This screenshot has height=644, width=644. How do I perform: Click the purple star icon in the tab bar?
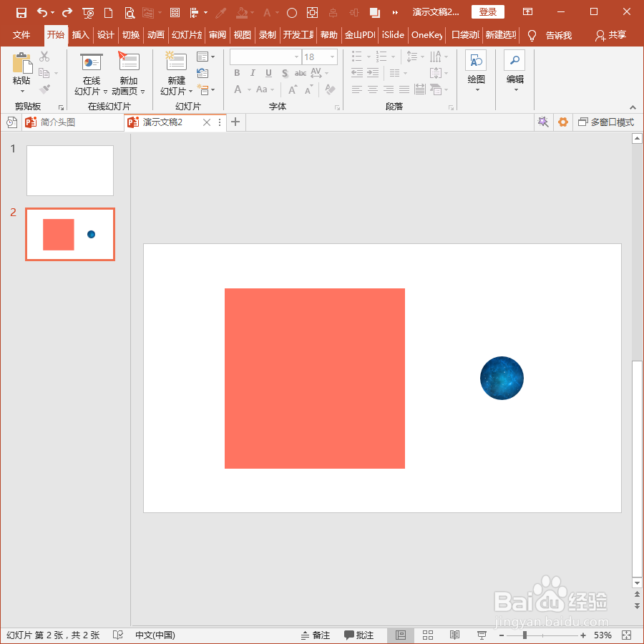(x=543, y=122)
